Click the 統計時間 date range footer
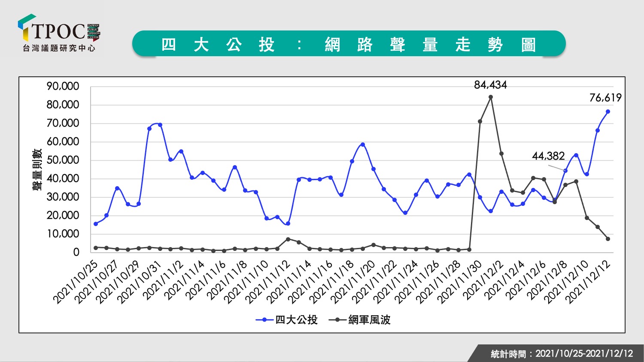The width and height of the screenshot is (644, 362). click(x=562, y=353)
